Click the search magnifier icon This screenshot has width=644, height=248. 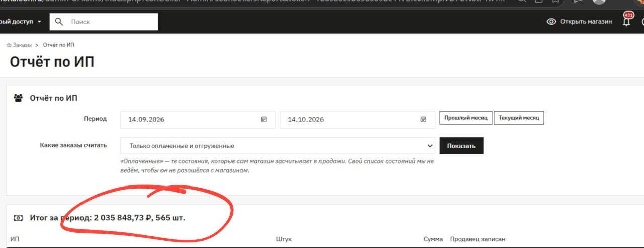[59, 22]
